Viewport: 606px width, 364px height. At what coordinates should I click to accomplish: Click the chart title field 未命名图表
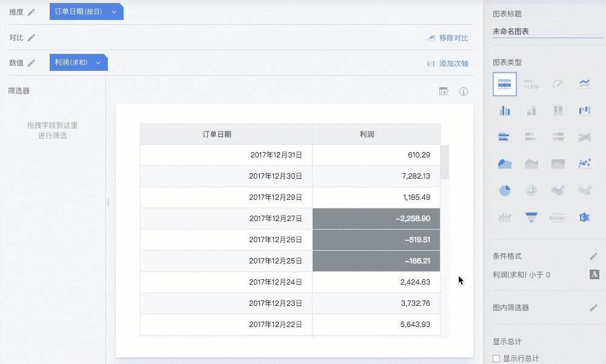coord(547,31)
